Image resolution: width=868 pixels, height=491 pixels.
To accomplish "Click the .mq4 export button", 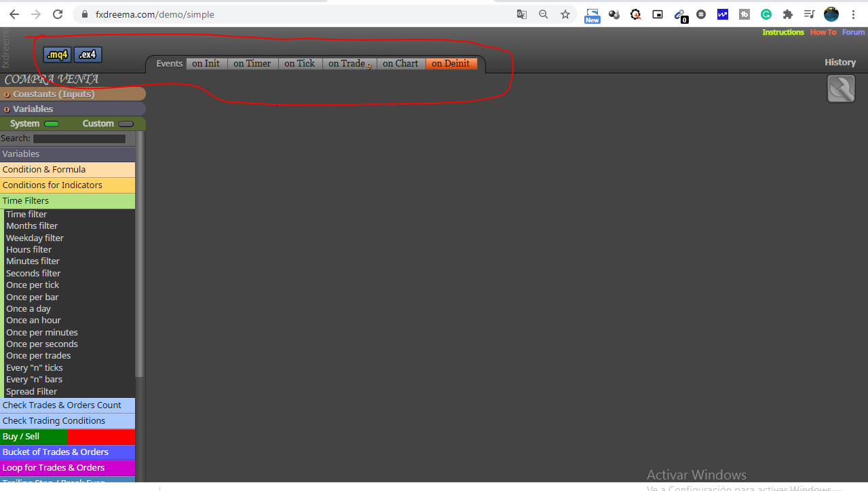I will point(57,55).
